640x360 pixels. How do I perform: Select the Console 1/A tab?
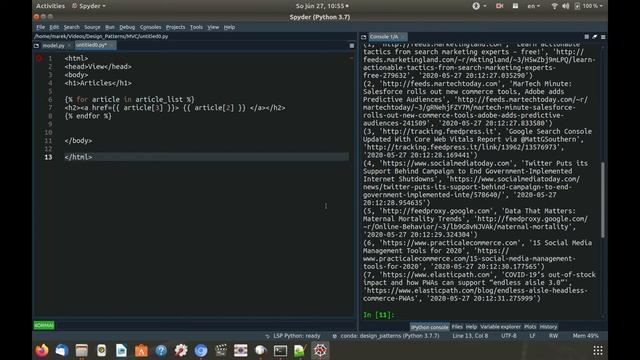pos(387,37)
